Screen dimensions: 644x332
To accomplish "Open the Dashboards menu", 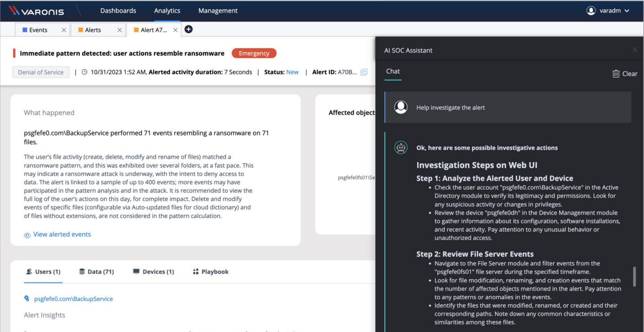I will (x=117, y=10).
